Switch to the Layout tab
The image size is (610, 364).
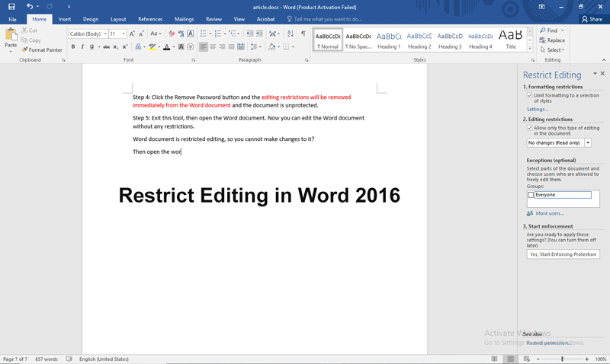coord(118,19)
